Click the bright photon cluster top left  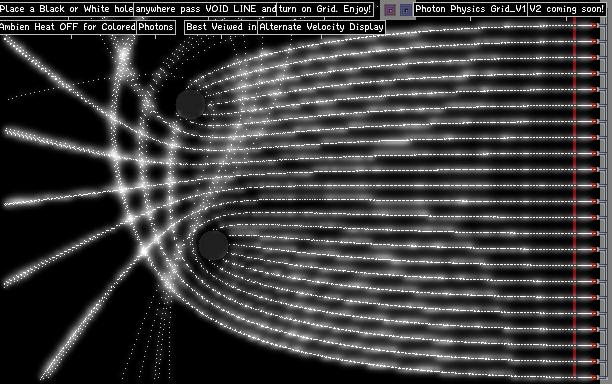click(x=123, y=55)
